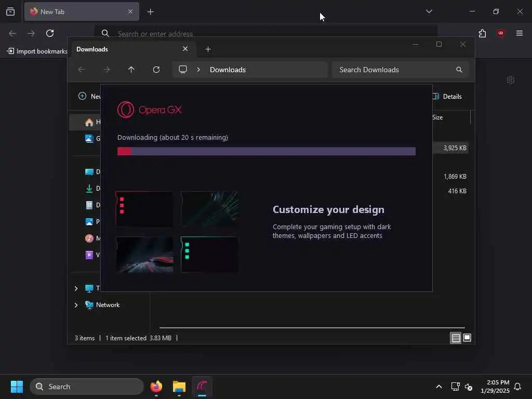The width and height of the screenshot is (532, 399).
Task: Click Import bookmarks in Firefox toolbar
Action: [37, 51]
